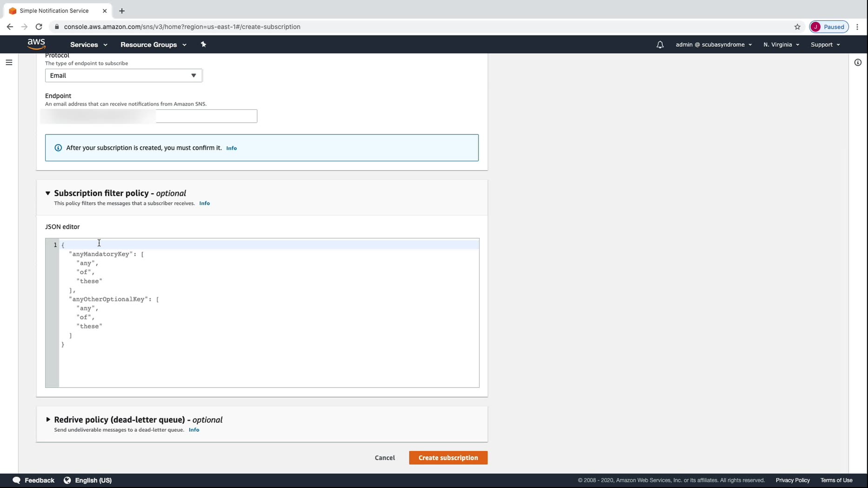Collapse the Subscription filter policy section
The image size is (868, 488).
48,193
